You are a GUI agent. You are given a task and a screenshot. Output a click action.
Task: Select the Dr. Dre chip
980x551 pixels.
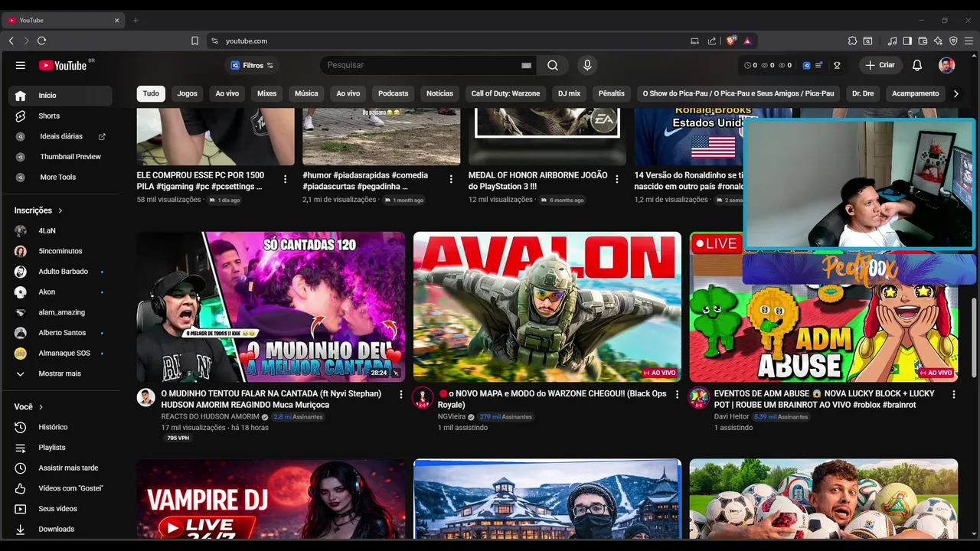pos(863,93)
